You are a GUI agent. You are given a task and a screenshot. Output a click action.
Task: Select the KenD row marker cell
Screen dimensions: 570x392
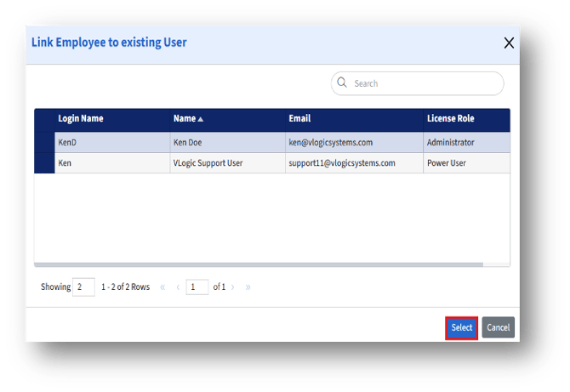[x=44, y=142]
